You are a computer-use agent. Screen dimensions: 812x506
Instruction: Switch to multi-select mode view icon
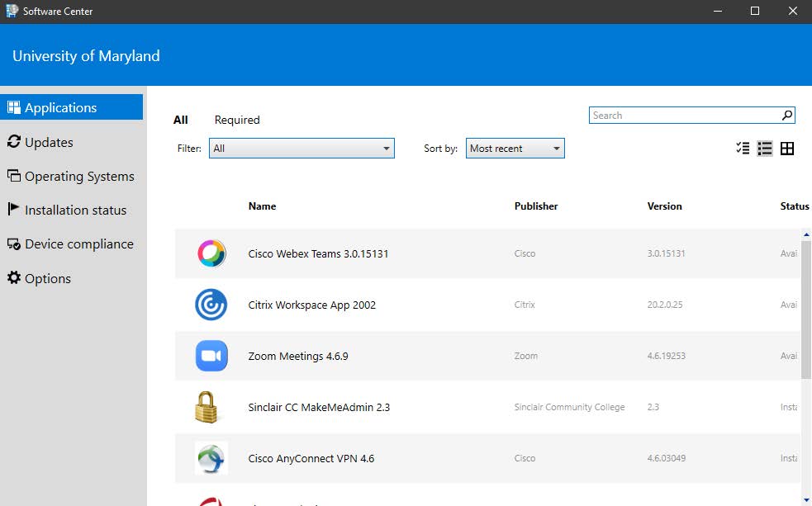point(743,149)
